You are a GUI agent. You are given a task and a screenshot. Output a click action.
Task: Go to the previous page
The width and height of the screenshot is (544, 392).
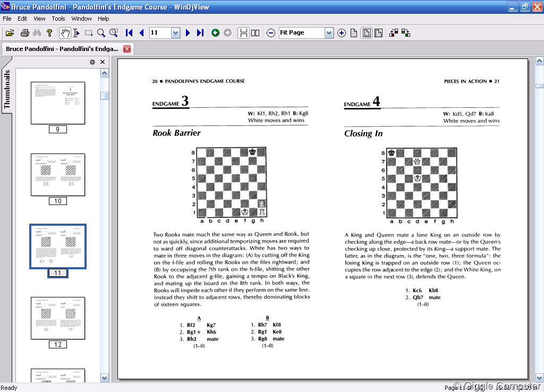tap(141, 33)
